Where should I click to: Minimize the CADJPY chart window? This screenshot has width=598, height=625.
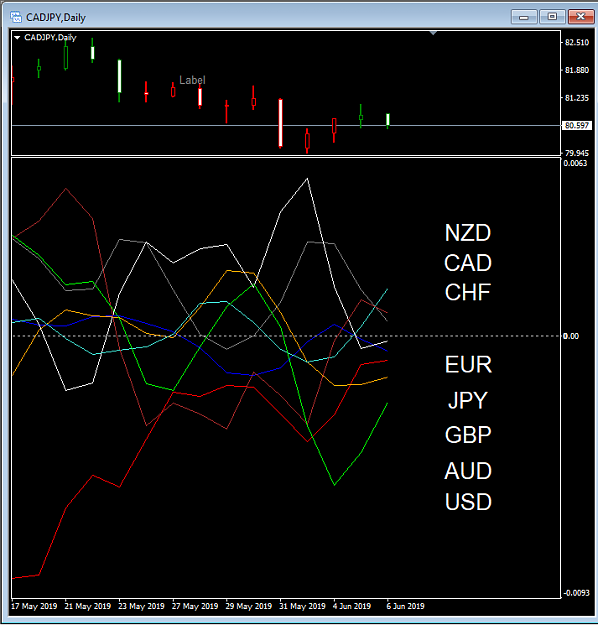pos(524,17)
